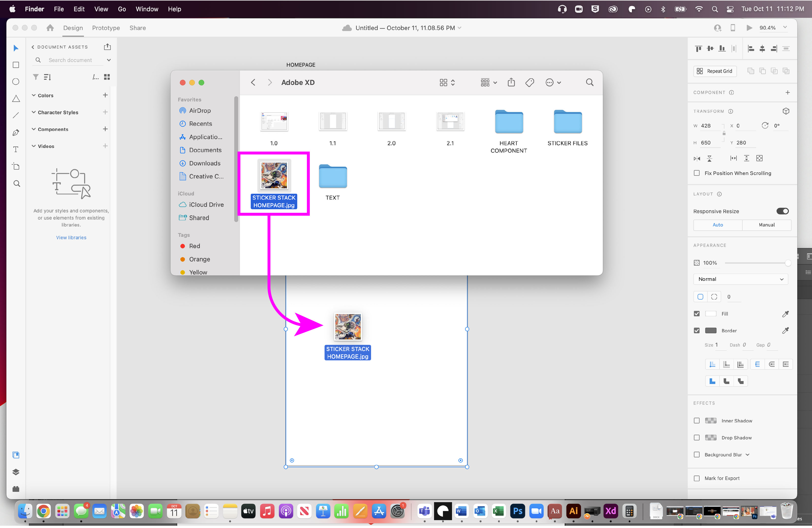Viewport: 812px width, 528px height.
Task: Select the Artboard tool
Action: point(16,167)
